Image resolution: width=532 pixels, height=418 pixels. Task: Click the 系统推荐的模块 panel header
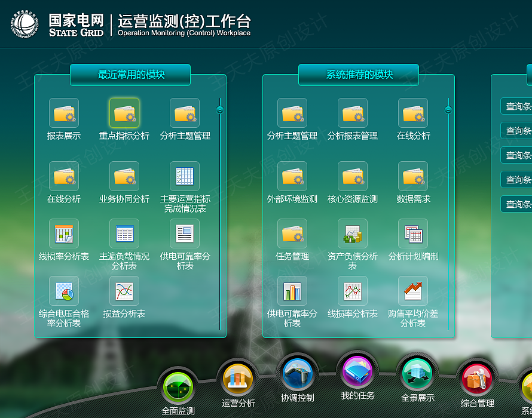coord(359,75)
